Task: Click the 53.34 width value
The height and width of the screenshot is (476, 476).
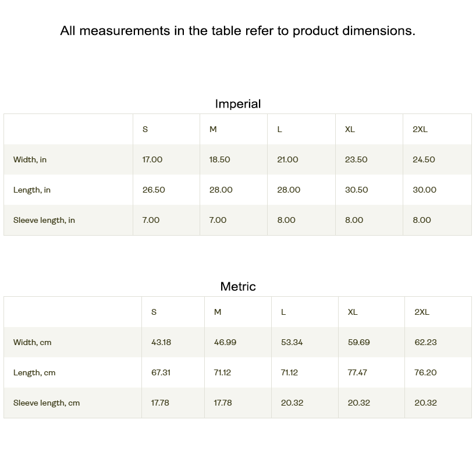Action: pos(292,342)
